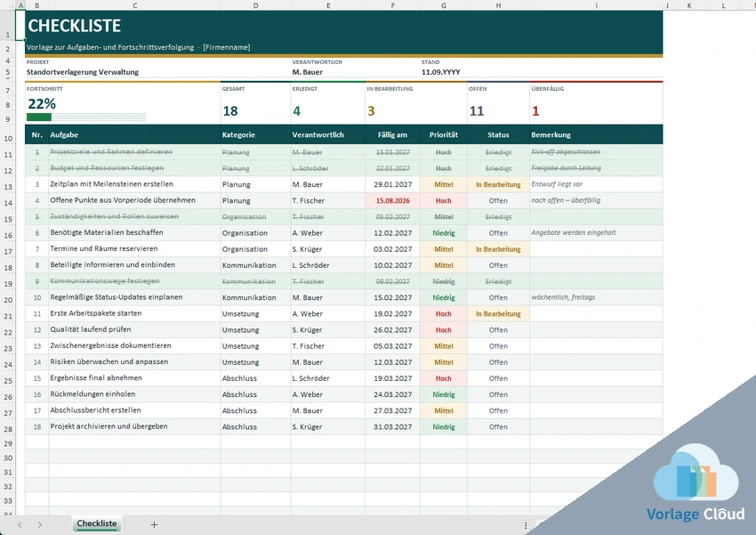Image resolution: width=756 pixels, height=535 pixels.
Task: Select the date cell '11.09.YYYY'
Action: pyautogui.click(x=440, y=72)
